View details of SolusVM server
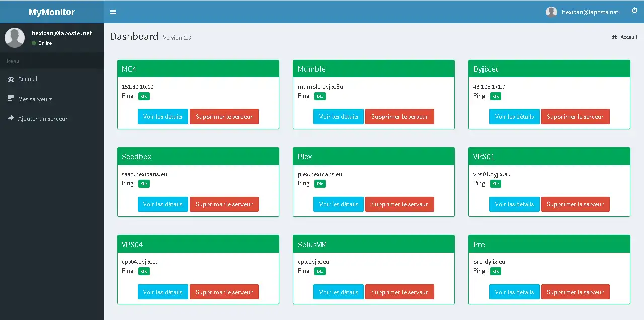 coord(339,292)
